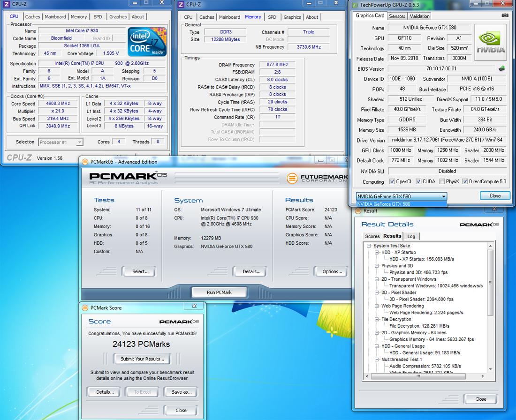Click Close button in GPU-Z
Screen dimensions: 516x420
tap(494, 195)
